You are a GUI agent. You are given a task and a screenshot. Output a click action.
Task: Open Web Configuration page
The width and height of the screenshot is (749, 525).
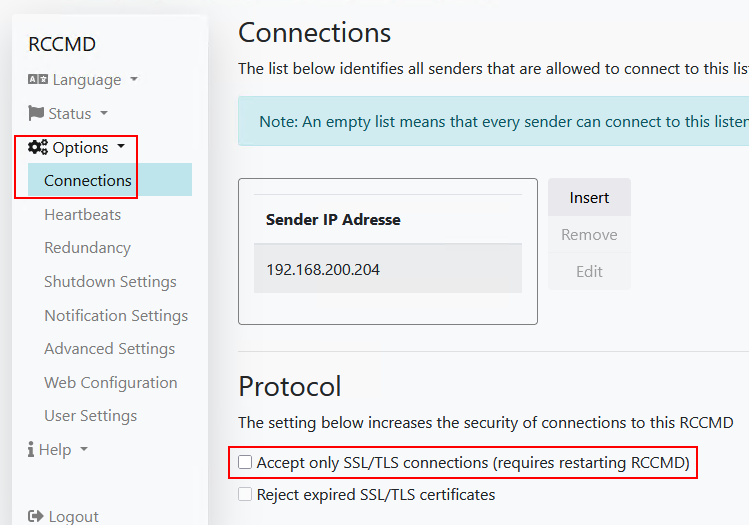[x=111, y=382]
